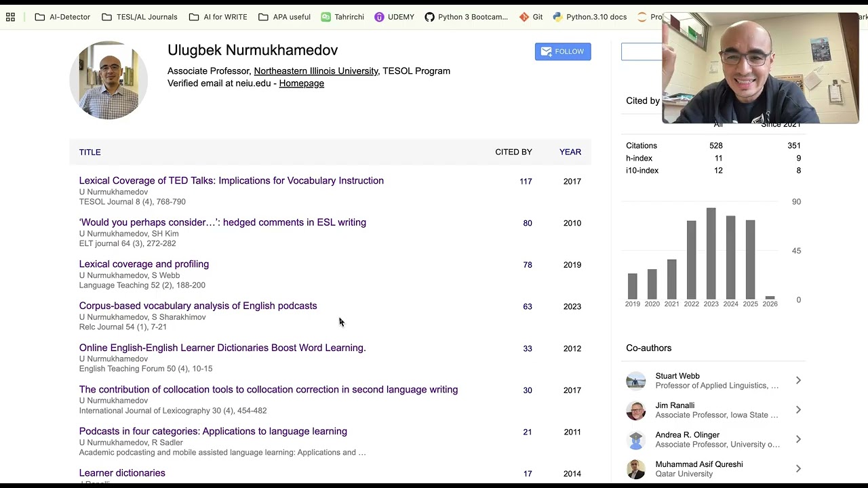This screenshot has height=488, width=868.
Task: Click the 2023 bar in citations chart
Action: 711,253
